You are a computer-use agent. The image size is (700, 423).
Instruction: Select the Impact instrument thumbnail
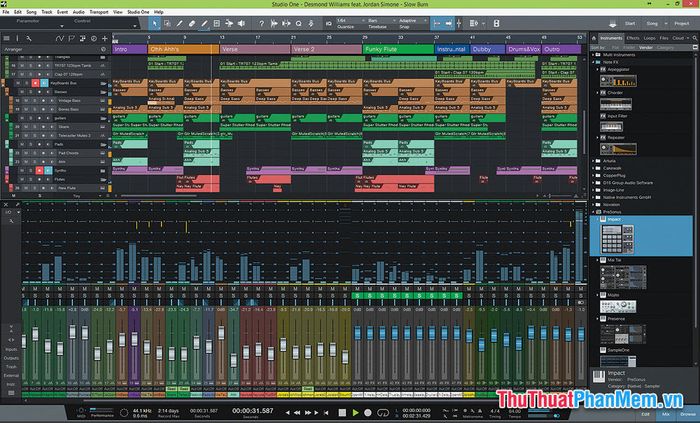click(617, 239)
